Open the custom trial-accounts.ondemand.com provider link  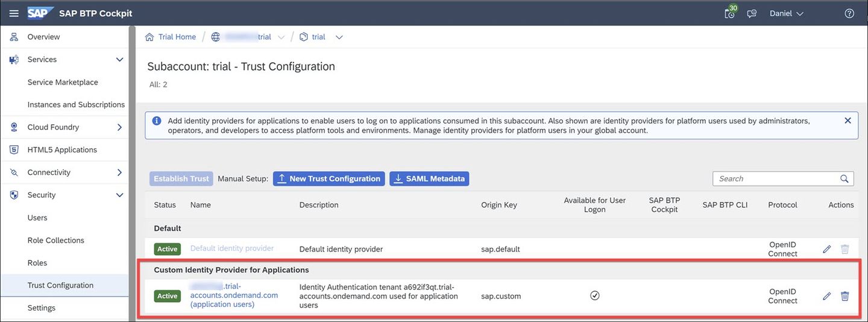pos(234,295)
